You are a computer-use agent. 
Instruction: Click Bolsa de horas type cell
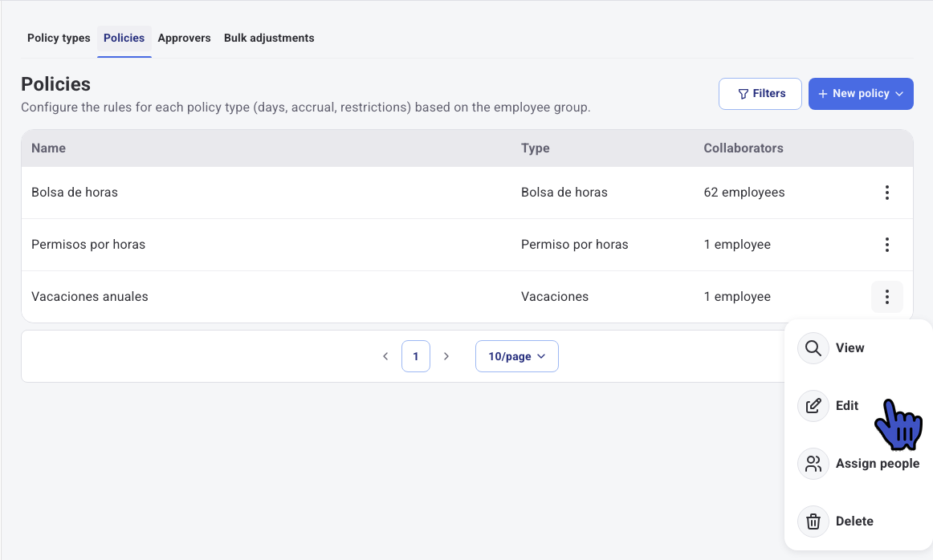pyautogui.click(x=564, y=193)
